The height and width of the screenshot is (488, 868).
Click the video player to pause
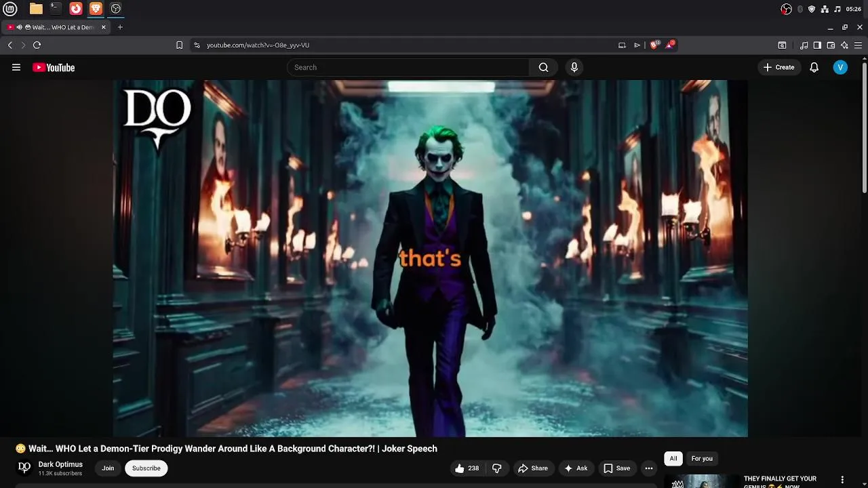pos(431,258)
